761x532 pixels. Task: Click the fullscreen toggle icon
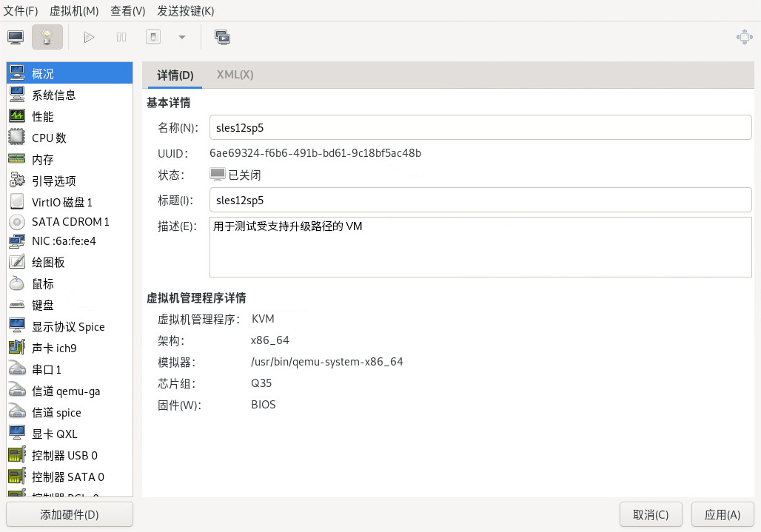(744, 37)
